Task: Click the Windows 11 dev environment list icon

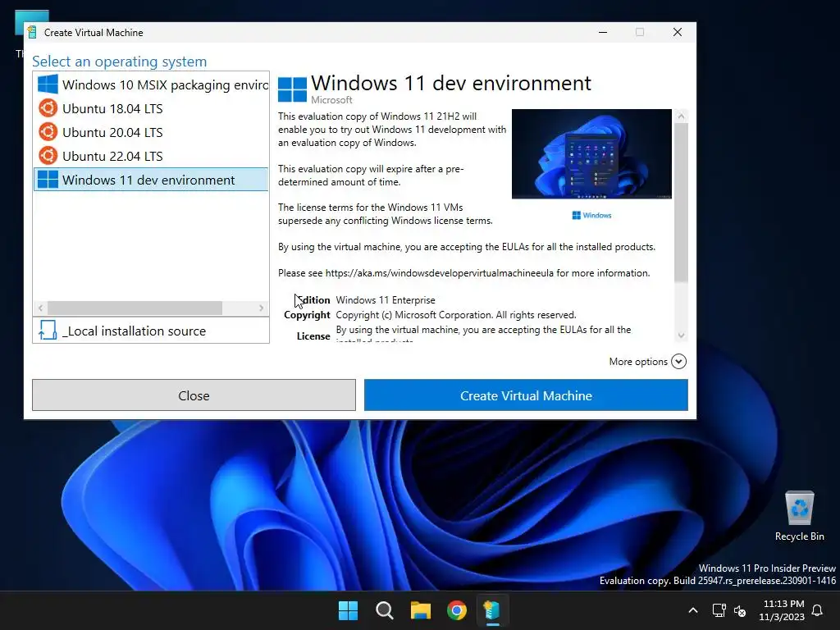Action: click(x=48, y=180)
